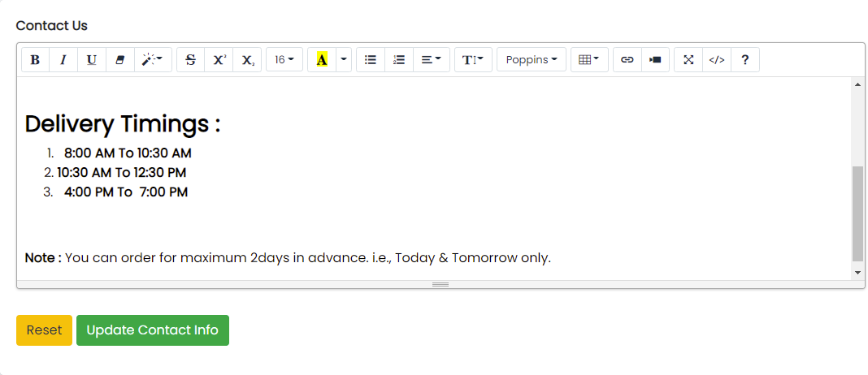Open the insert table dropdown

(588, 60)
